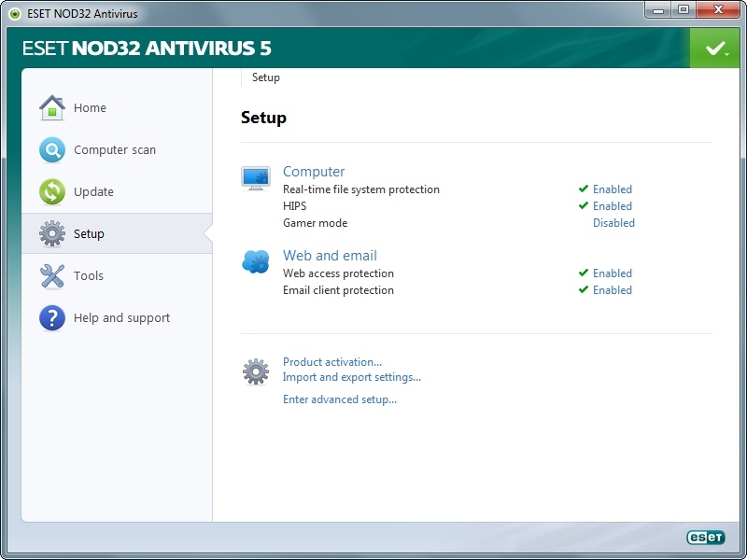Click Enter advanced setup link
The width and height of the screenshot is (747, 560).
point(340,399)
